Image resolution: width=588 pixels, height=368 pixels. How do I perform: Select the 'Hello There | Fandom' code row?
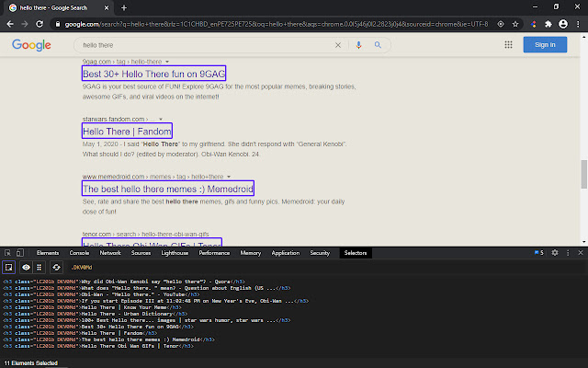[x=80, y=333]
